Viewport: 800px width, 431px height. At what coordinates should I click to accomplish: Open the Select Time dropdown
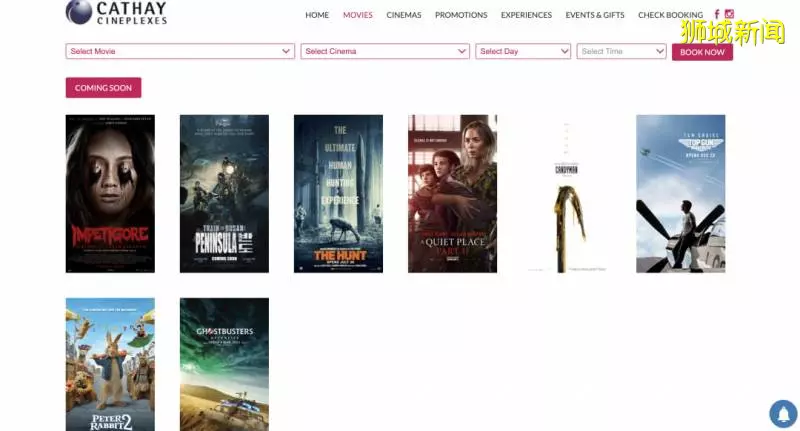[621, 51]
